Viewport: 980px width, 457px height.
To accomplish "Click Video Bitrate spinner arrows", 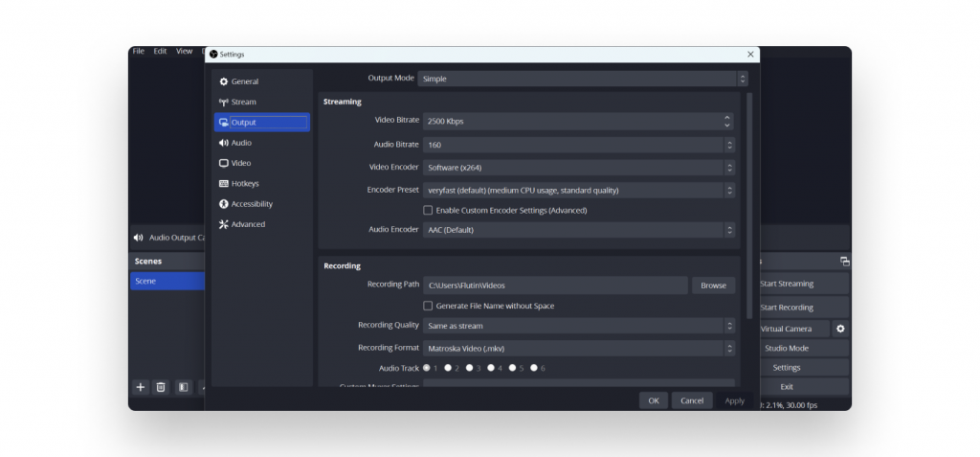I will point(727,122).
